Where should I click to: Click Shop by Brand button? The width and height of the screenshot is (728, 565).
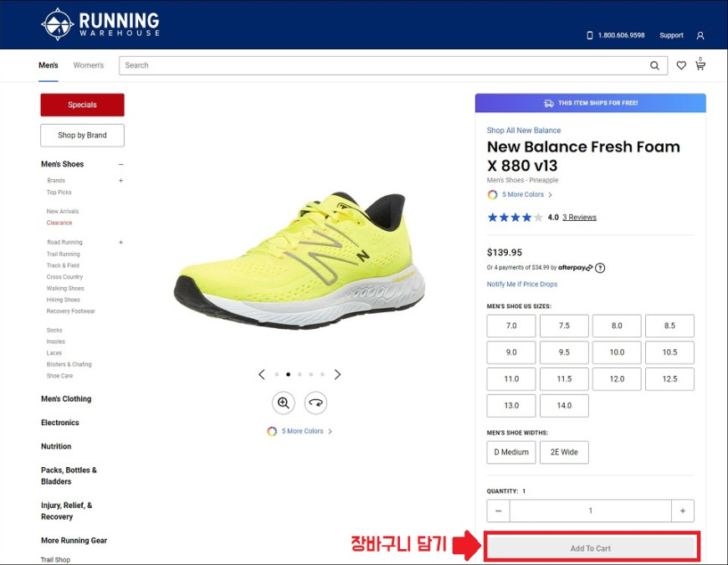[82, 135]
